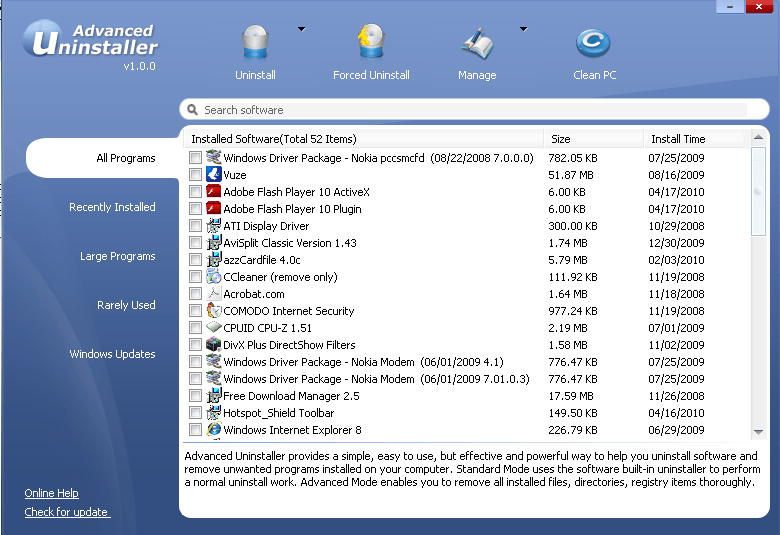The height and width of the screenshot is (535, 780).
Task: Check the CPUID CPU-Z 1.51 checkbox
Action: tap(195, 327)
